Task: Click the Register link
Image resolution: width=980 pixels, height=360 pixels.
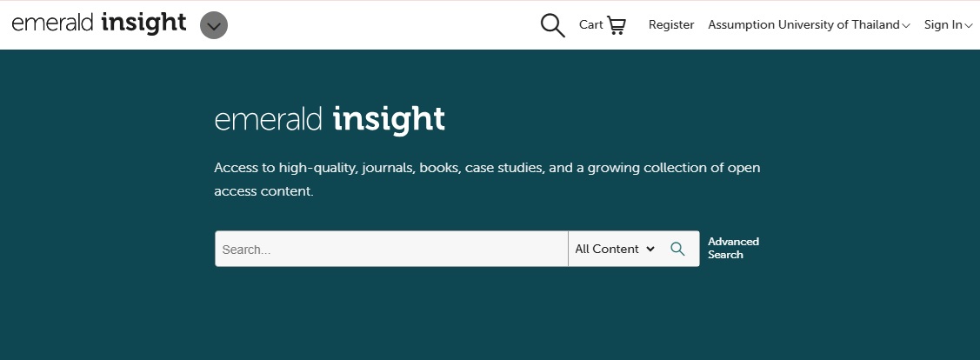Action: pos(671,25)
